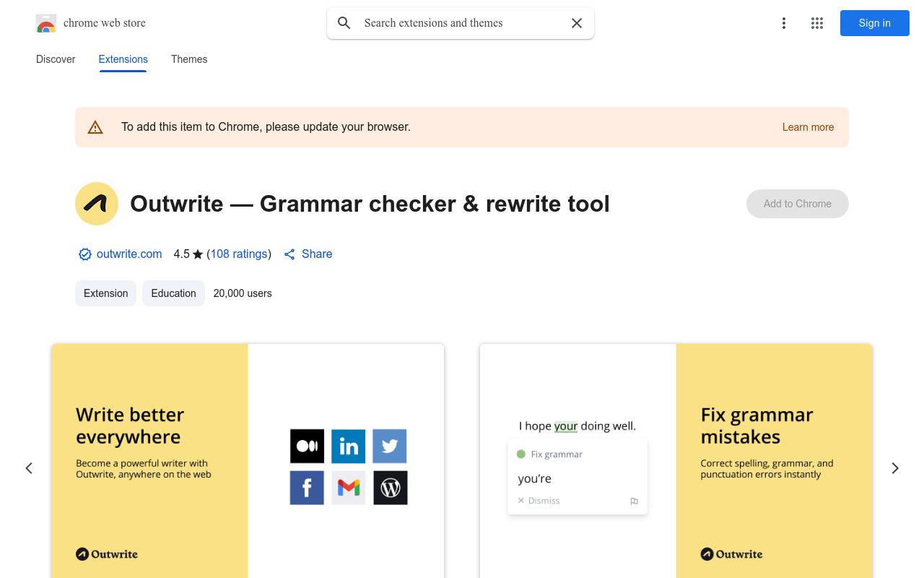Click the Share button

308,254
